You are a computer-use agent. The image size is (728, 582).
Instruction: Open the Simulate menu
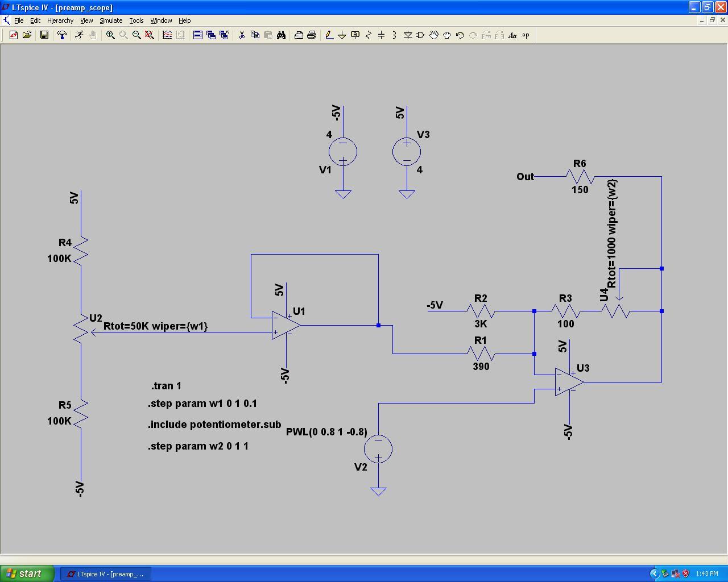[x=110, y=20]
